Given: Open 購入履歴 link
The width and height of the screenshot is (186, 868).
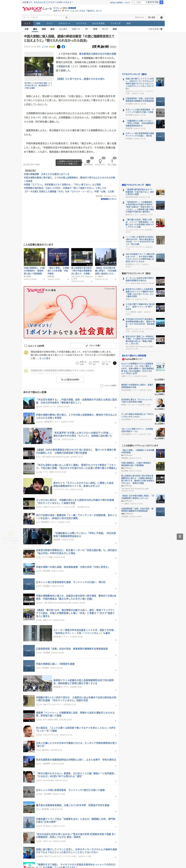Looking at the screenshot, I should (x=152, y=17).
